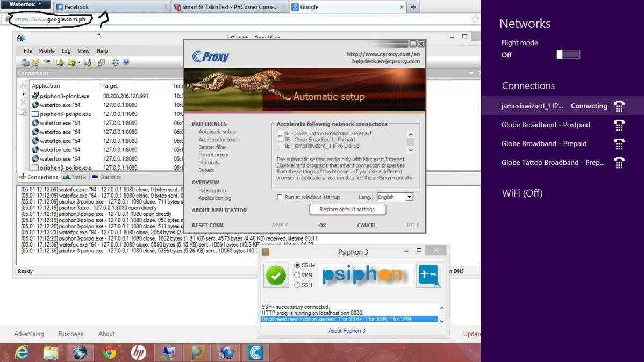Click the Psiphon feedback plus-minus icon
Screen dimensions: 644x362
click(x=428, y=275)
